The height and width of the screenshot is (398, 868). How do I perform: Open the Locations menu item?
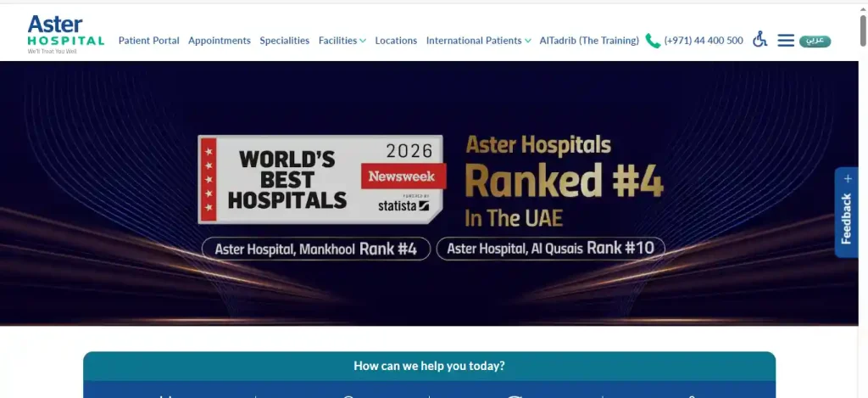click(396, 41)
